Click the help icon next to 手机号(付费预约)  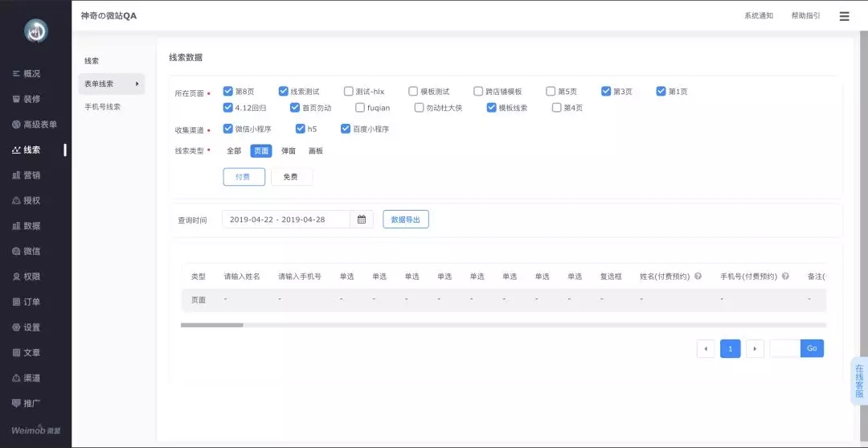click(x=785, y=276)
